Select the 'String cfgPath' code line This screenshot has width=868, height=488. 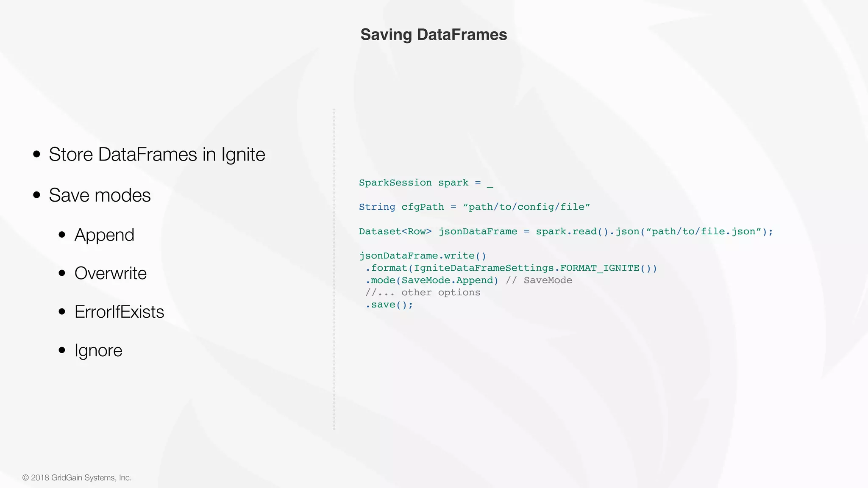coord(474,207)
